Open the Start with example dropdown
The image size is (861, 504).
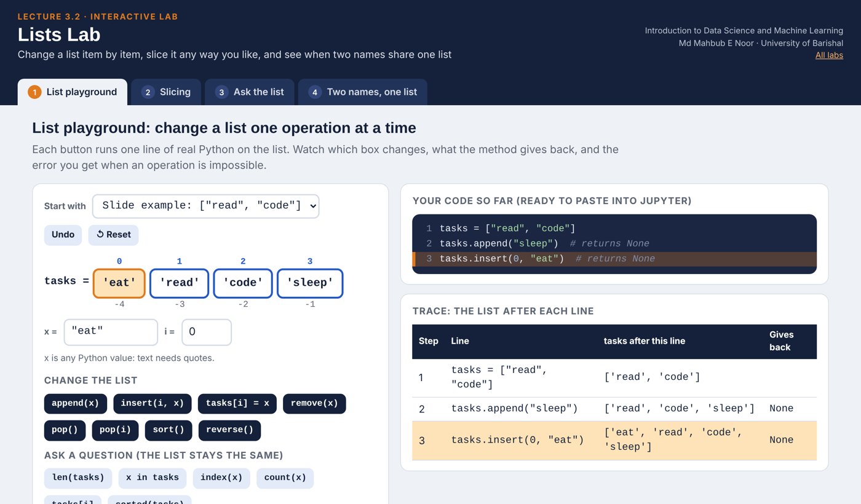[206, 206]
